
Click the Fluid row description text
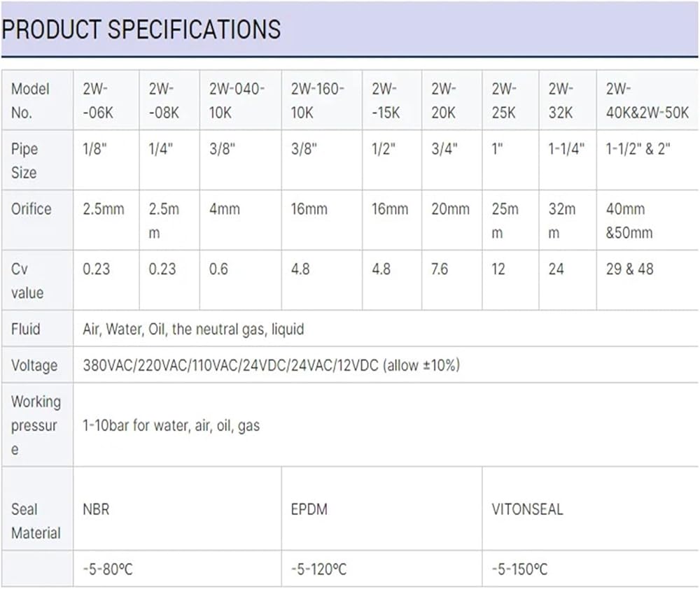tap(193, 329)
